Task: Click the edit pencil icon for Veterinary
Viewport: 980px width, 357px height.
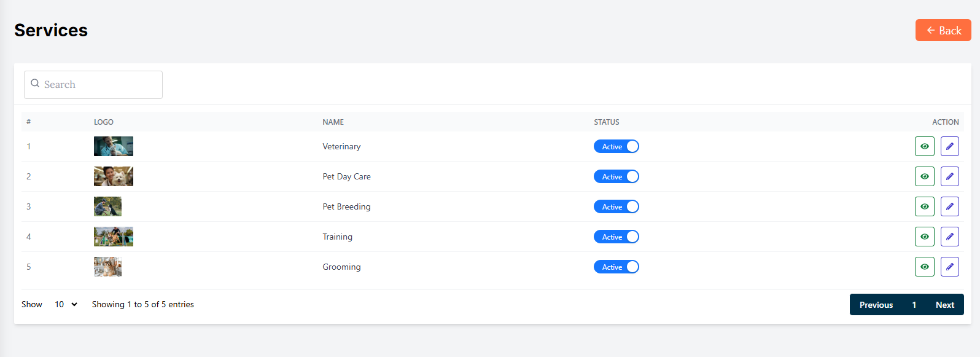Action: (x=949, y=146)
